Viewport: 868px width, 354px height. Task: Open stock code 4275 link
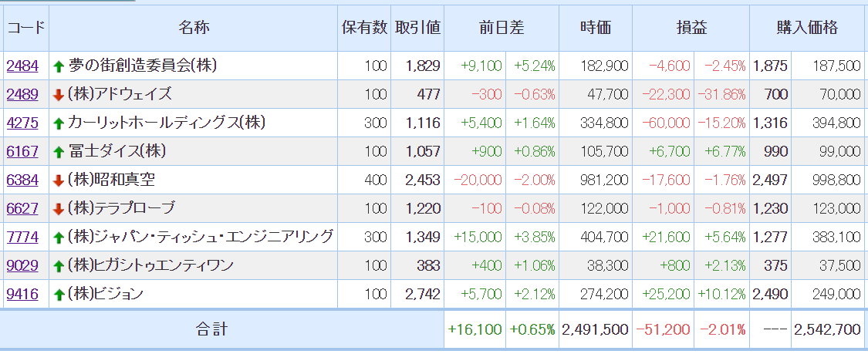point(22,123)
